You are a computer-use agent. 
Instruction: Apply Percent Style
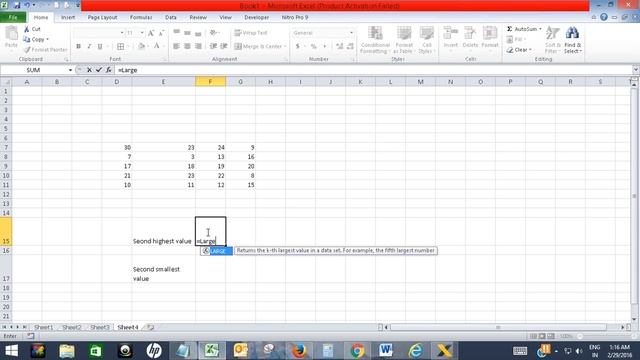point(313,47)
